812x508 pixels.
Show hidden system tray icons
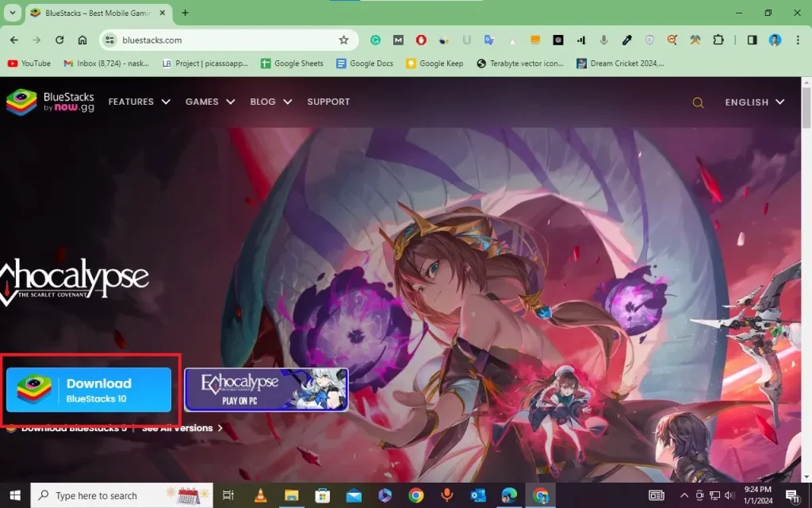click(684, 495)
